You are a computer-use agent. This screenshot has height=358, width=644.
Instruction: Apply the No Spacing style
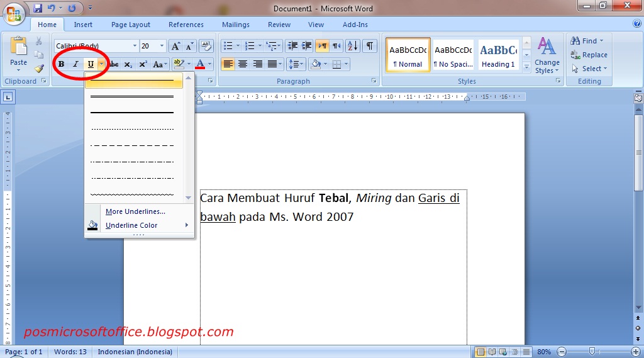453,55
